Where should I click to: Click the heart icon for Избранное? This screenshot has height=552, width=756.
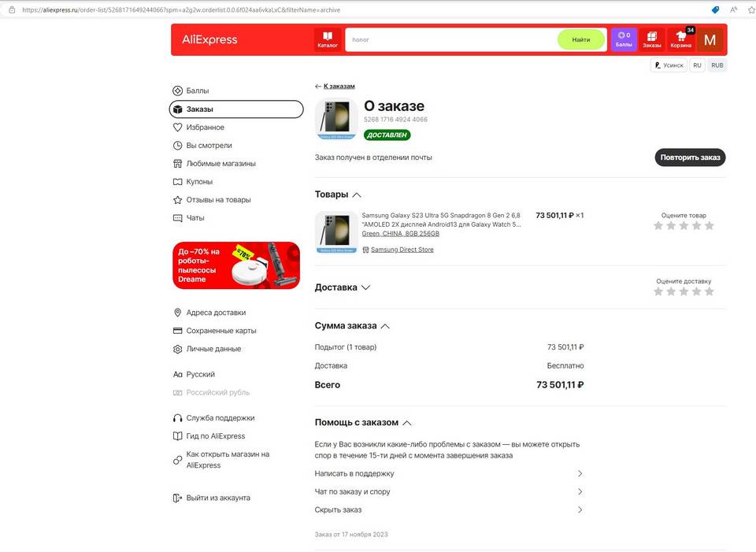point(177,128)
